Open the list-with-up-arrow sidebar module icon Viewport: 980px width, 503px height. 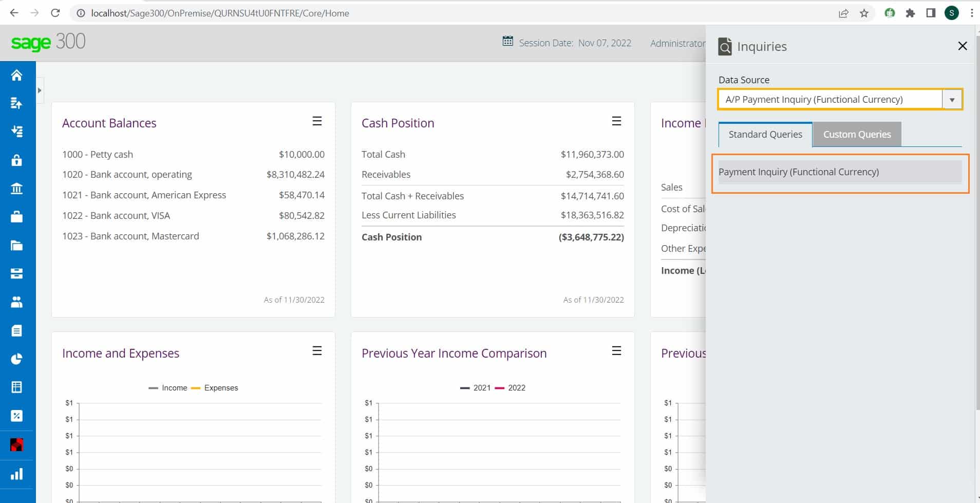pos(16,103)
